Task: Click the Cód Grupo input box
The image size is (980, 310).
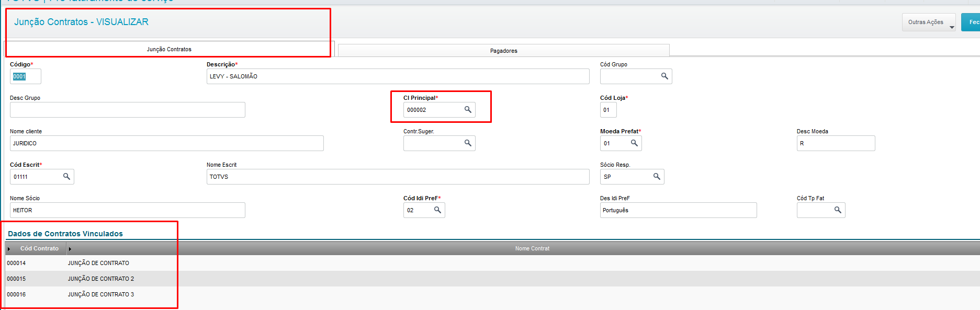Action: (636, 76)
